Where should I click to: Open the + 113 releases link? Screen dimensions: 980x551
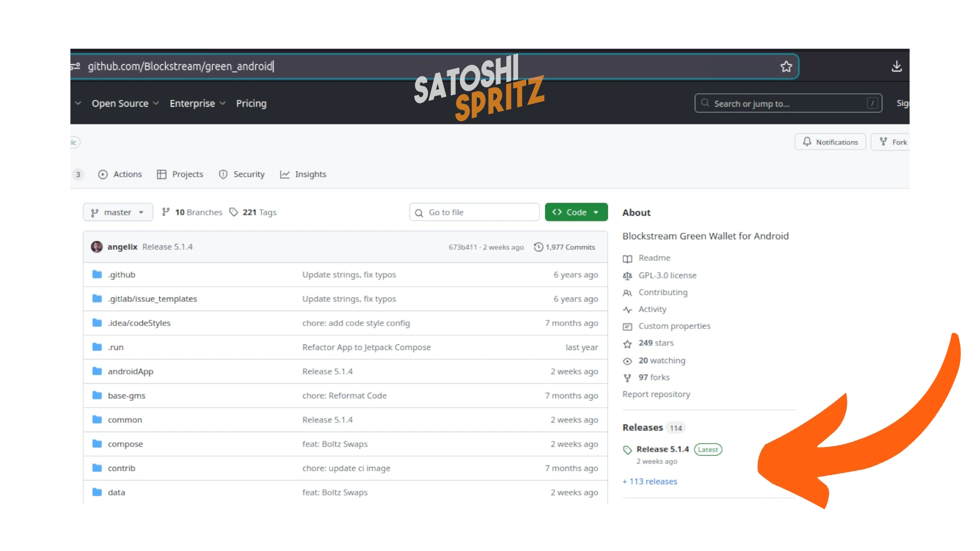click(x=650, y=482)
